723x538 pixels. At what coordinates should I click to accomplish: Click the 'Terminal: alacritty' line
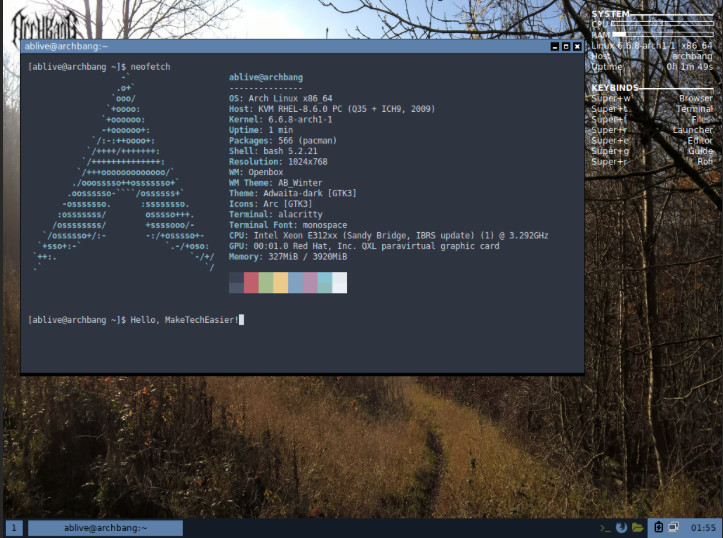click(276, 214)
